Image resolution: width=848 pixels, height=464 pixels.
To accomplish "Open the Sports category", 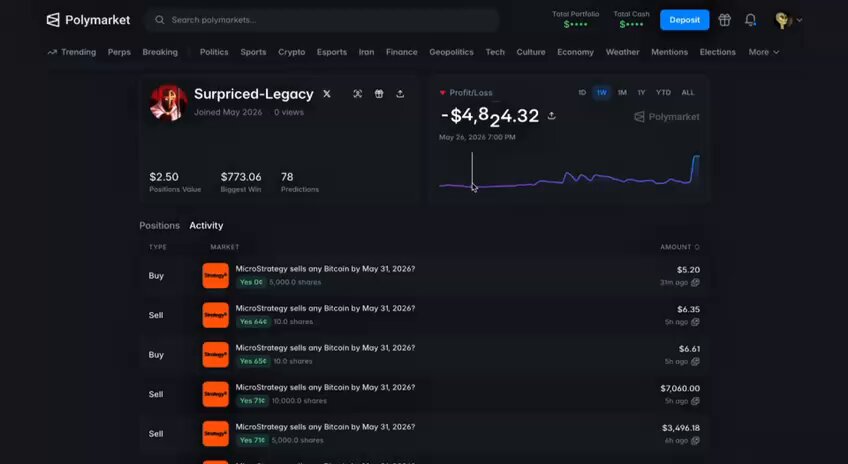I will click(x=253, y=52).
